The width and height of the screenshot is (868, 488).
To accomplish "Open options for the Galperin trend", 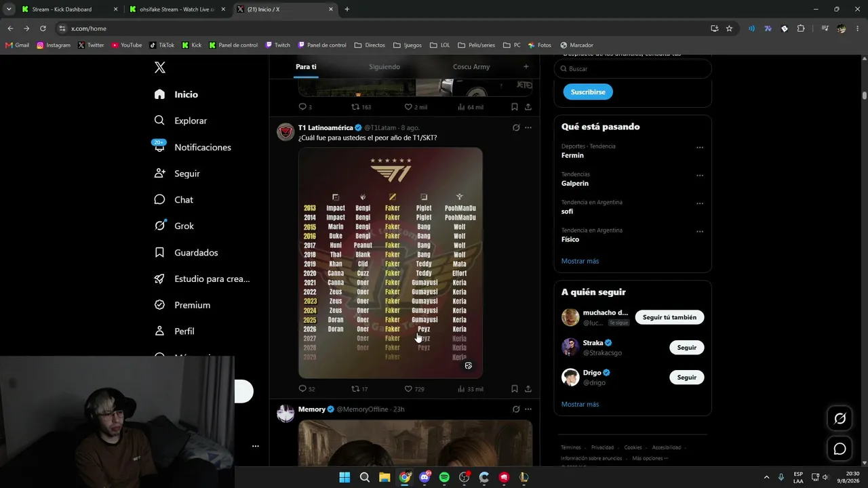I will point(700,176).
